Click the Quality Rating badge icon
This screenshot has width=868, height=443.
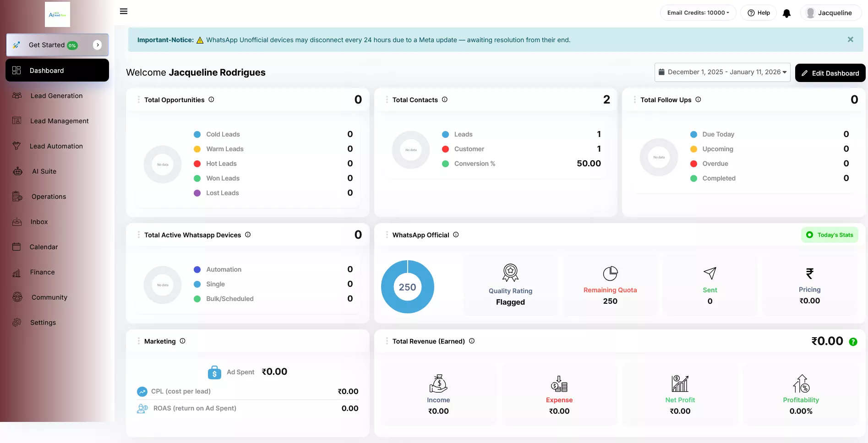click(x=510, y=273)
